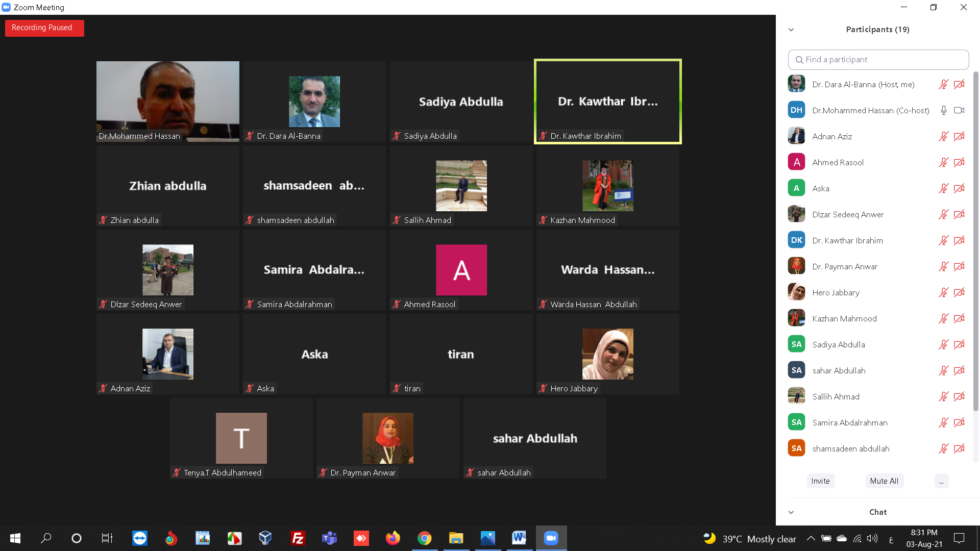The image size is (980, 551).
Task: Open AnyDesk from the taskbar
Action: [x=361, y=538]
